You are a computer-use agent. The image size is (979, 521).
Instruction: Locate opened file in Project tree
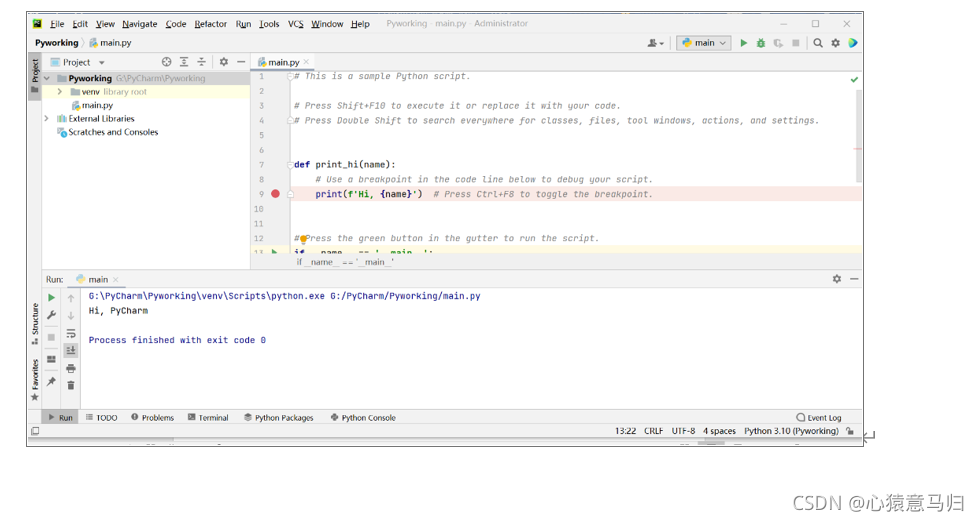166,62
